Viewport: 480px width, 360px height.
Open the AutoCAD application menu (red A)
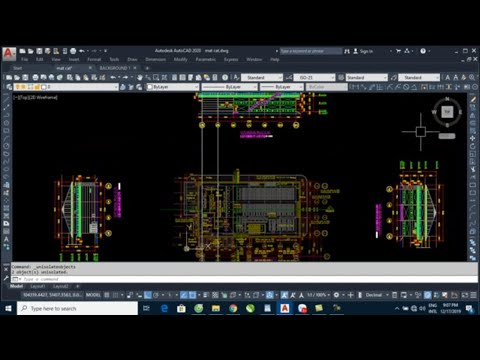(x=9, y=54)
